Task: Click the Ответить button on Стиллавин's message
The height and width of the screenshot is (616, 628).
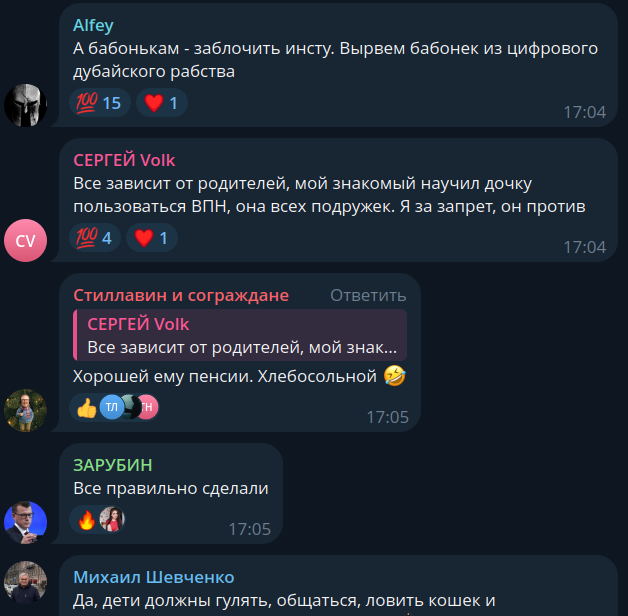Action: click(368, 296)
